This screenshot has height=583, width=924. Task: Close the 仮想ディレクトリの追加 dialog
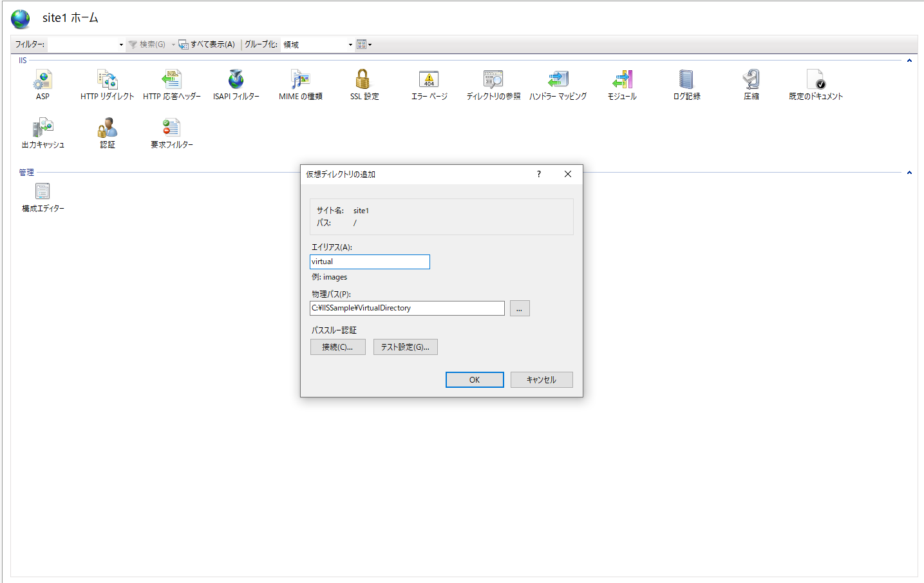568,174
